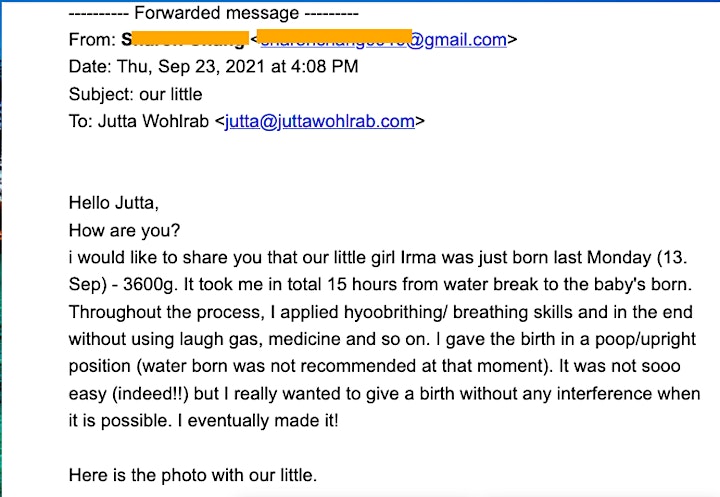Viewport: 720px width, 497px height.
Task: Click the Forwarded message header line
Action: 214,13
